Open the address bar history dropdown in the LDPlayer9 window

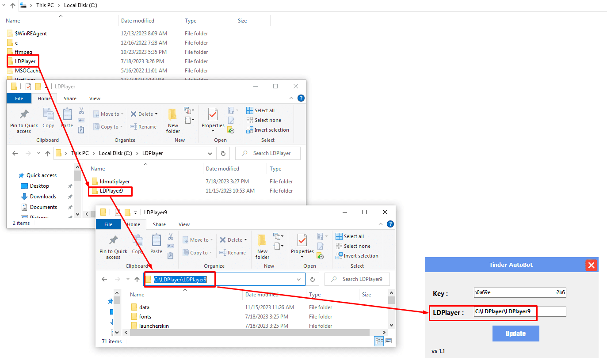point(299,279)
